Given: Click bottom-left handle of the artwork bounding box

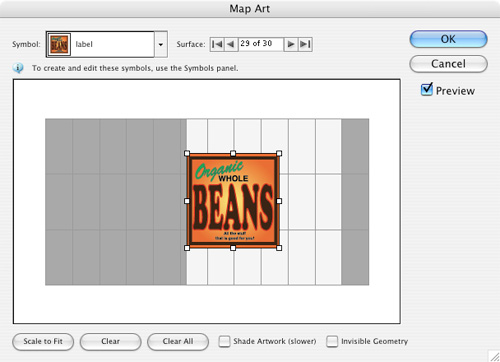Looking at the screenshot, I should point(187,248).
